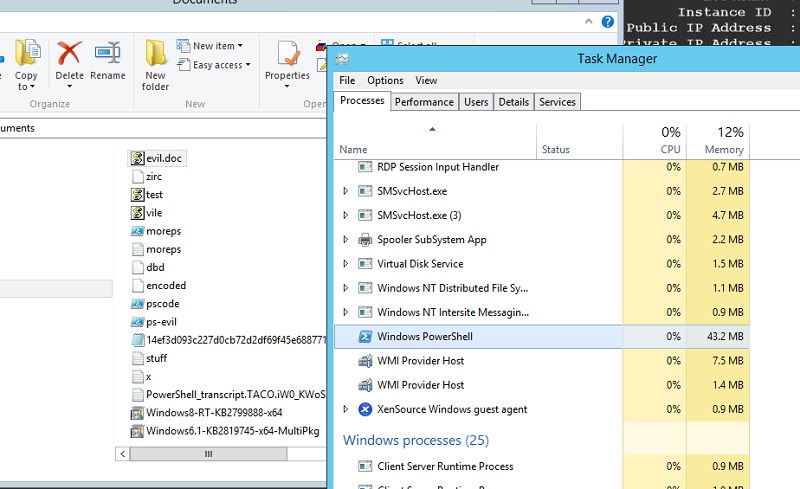Select the Spooler SubSystem App icon
The width and height of the screenshot is (800, 489).
pos(365,240)
